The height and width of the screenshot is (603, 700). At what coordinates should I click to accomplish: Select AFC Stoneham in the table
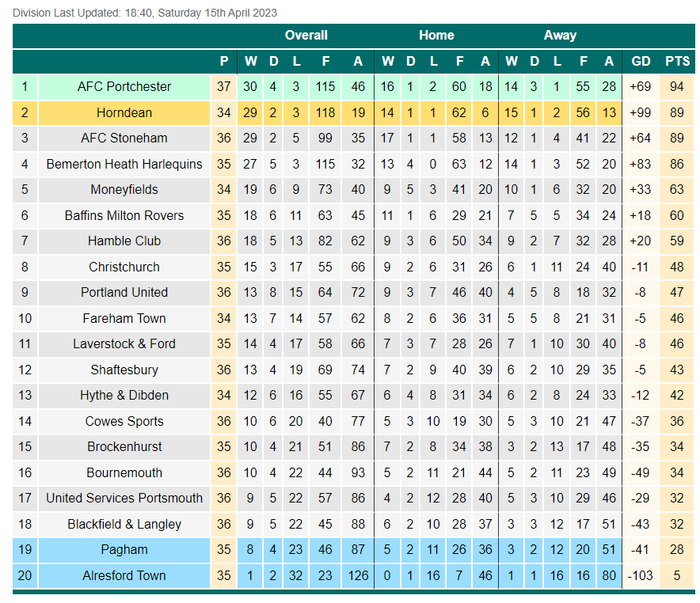pos(124,138)
